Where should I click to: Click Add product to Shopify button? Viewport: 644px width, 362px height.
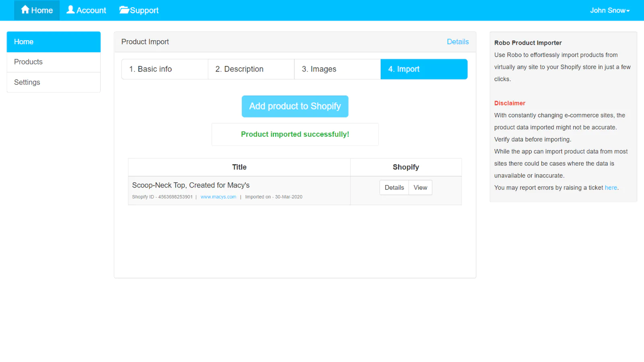295,106
